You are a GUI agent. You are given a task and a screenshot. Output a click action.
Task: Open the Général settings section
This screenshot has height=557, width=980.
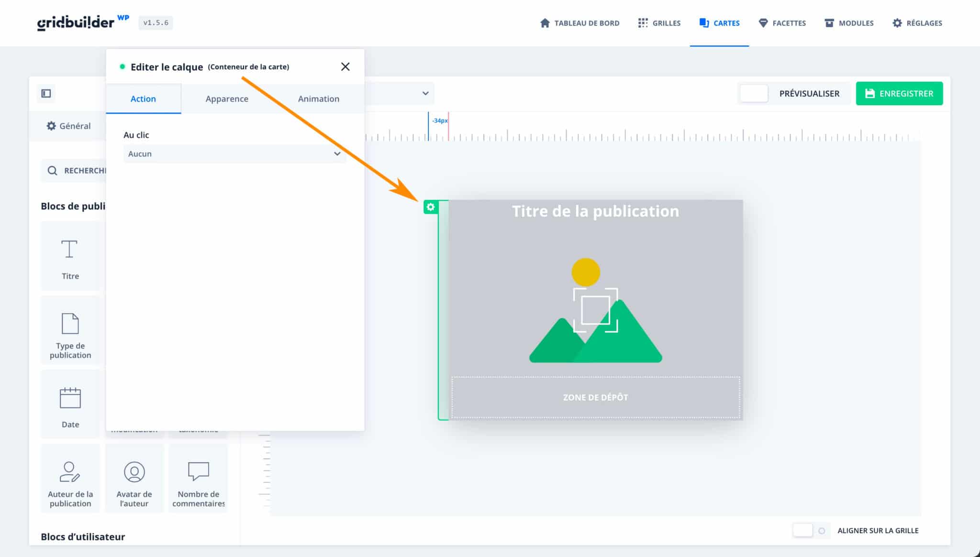tap(68, 126)
